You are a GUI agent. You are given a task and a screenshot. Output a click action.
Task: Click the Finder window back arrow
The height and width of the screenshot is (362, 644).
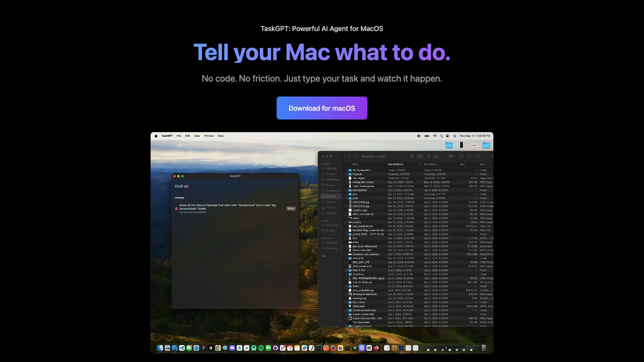349,156
